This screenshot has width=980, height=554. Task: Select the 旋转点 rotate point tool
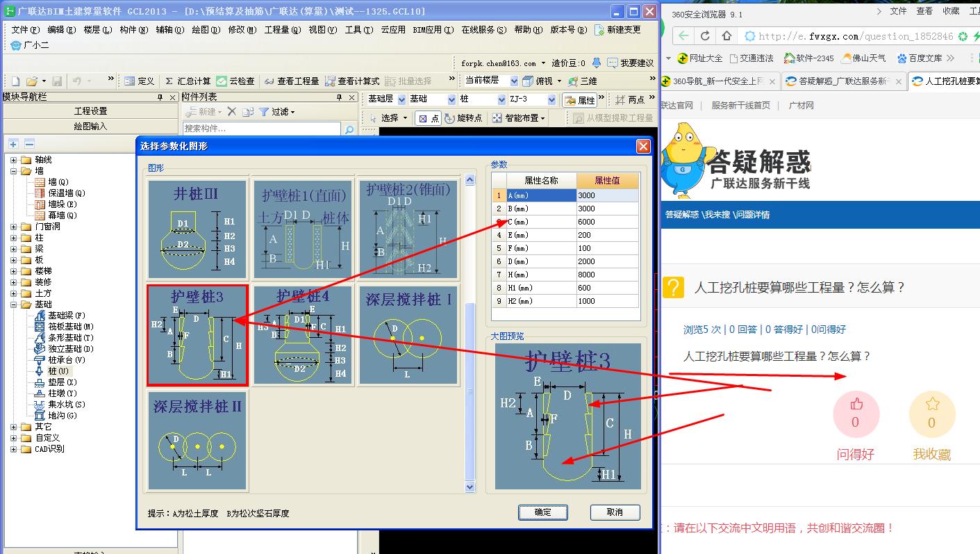463,118
